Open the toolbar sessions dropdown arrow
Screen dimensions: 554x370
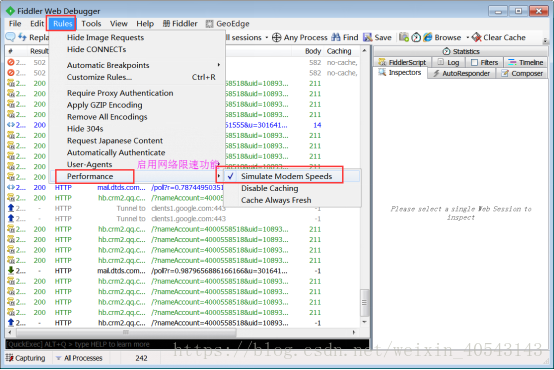(x=267, y=37)
